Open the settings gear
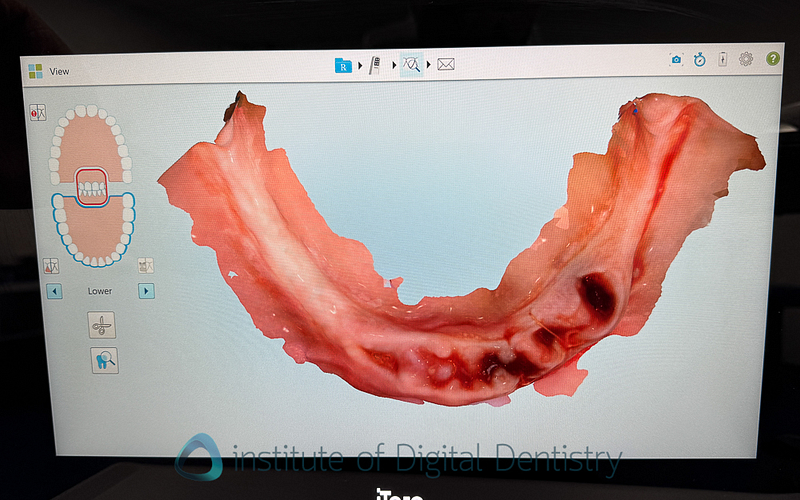 click(x=746, y=60)
